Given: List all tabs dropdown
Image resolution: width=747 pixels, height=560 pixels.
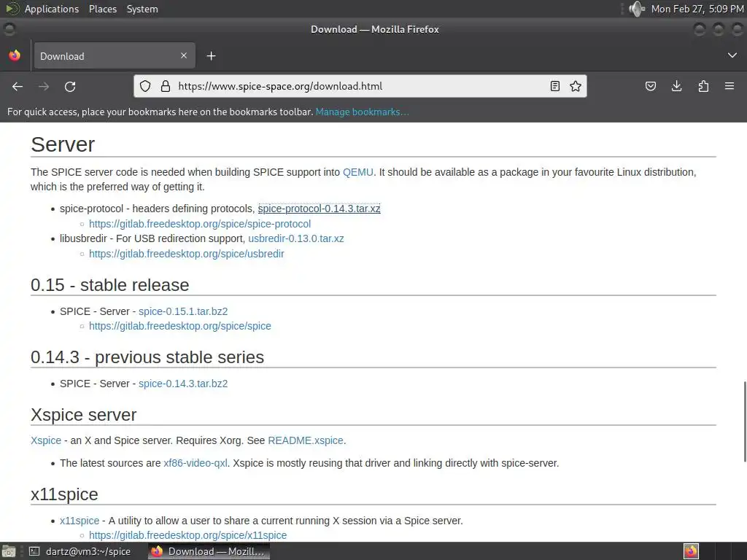Looking at the screenshot, I should pyautogui.click(x=732, y=55).
